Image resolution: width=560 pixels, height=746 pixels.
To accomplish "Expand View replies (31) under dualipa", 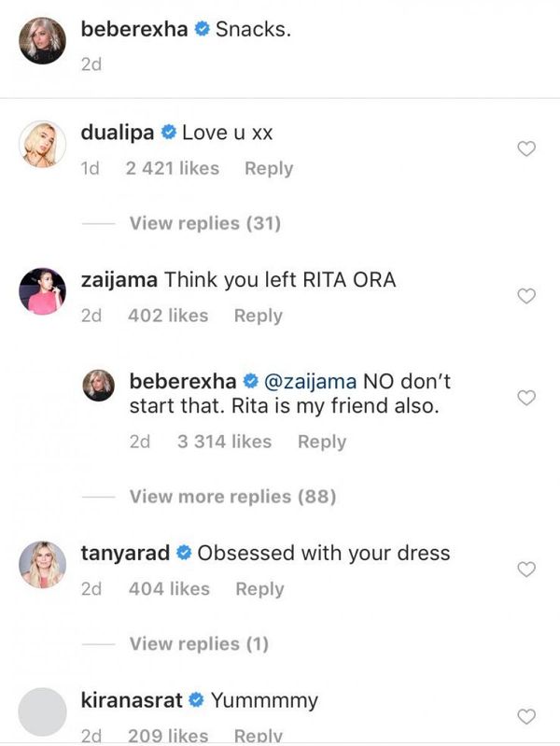I will (205, 223).
